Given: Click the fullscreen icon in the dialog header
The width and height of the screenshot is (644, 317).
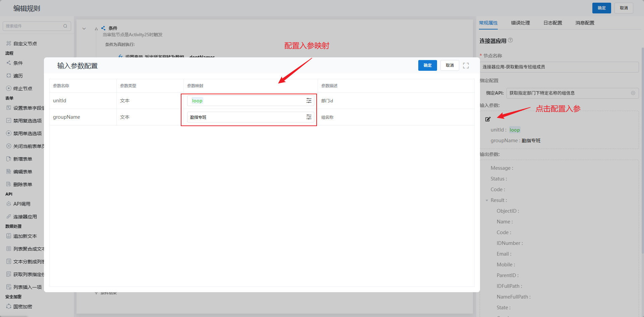Looking at the screenshot, I should [x=466, y=66].
